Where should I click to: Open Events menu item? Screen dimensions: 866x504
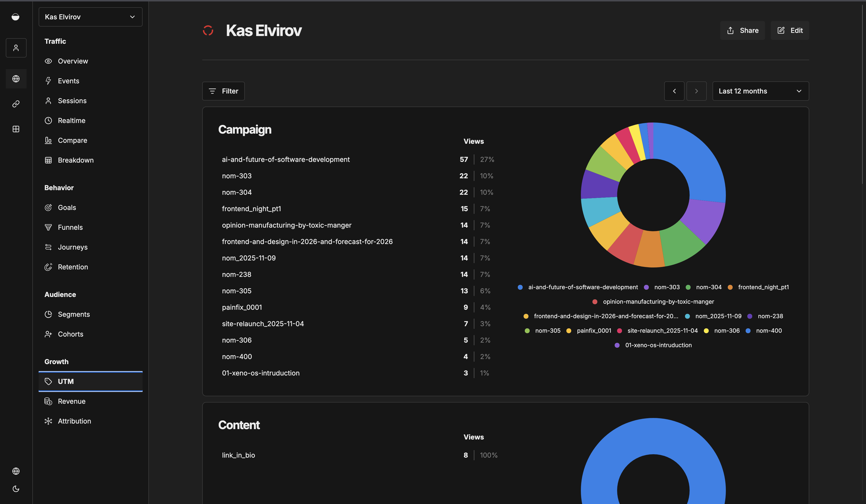coord(90,81)
